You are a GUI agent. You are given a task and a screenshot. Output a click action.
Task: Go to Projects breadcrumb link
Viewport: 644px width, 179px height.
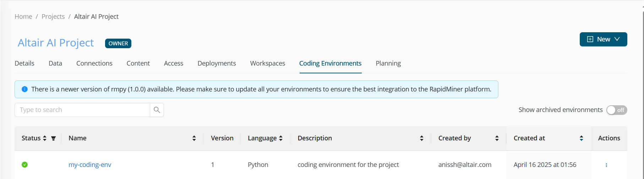[53, 17]
